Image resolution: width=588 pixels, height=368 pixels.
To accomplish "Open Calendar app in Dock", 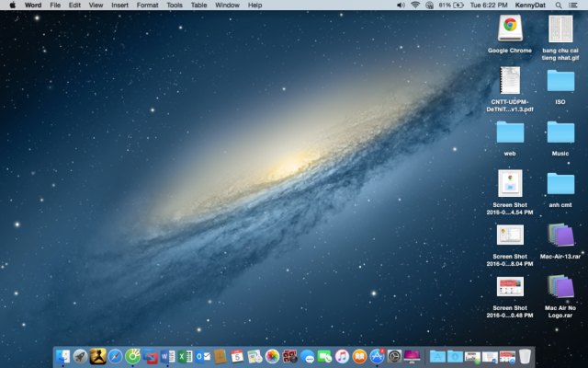I will [237, 356].
